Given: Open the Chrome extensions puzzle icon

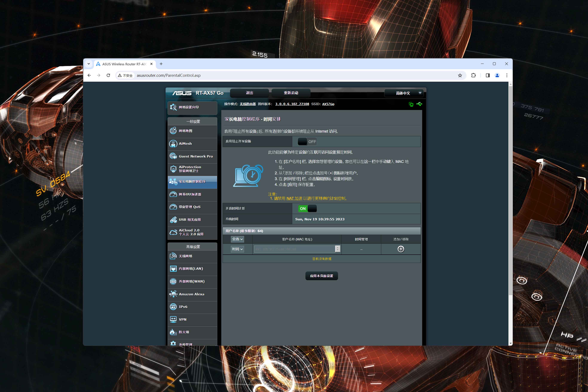Looking at the screenshot, I should pyautogui.click(x=473, y=75).
